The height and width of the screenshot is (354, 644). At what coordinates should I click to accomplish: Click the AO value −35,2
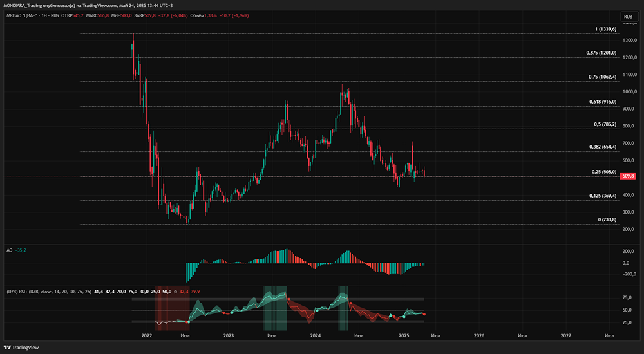21,250
